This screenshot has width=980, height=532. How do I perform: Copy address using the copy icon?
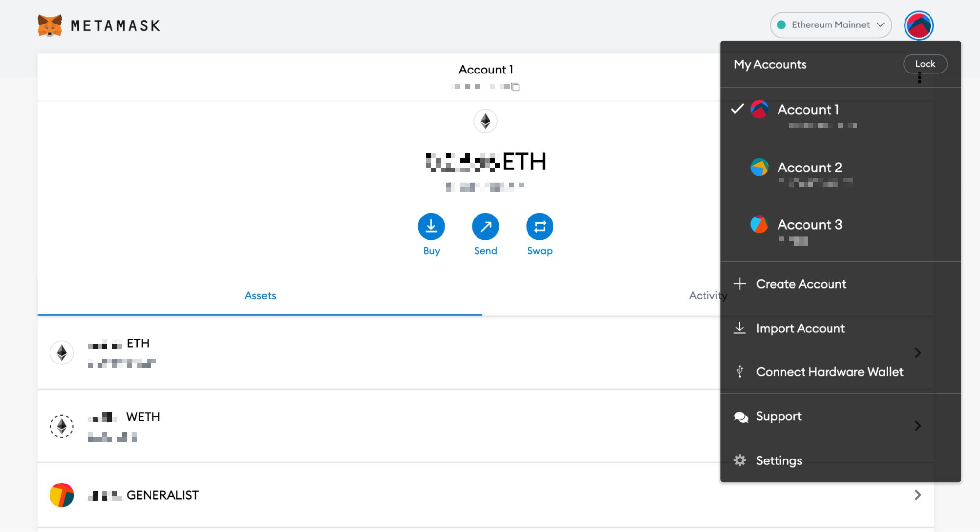click(515, 87)
